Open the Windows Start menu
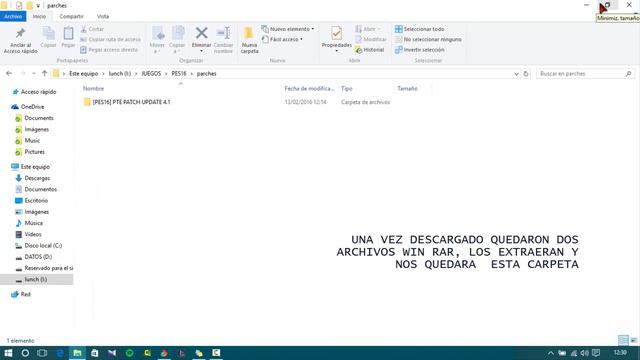 pos(8,353)
